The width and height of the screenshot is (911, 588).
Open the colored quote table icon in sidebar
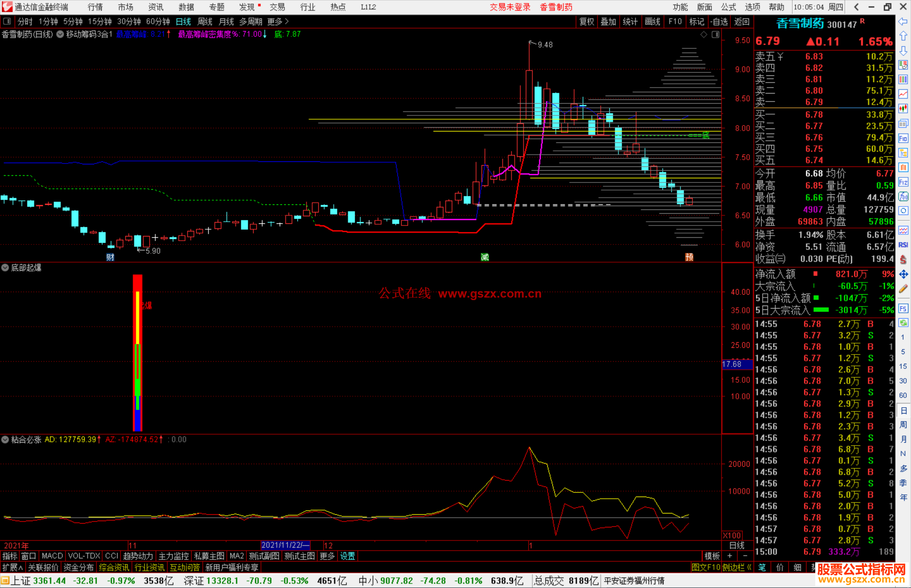point(903,79)
